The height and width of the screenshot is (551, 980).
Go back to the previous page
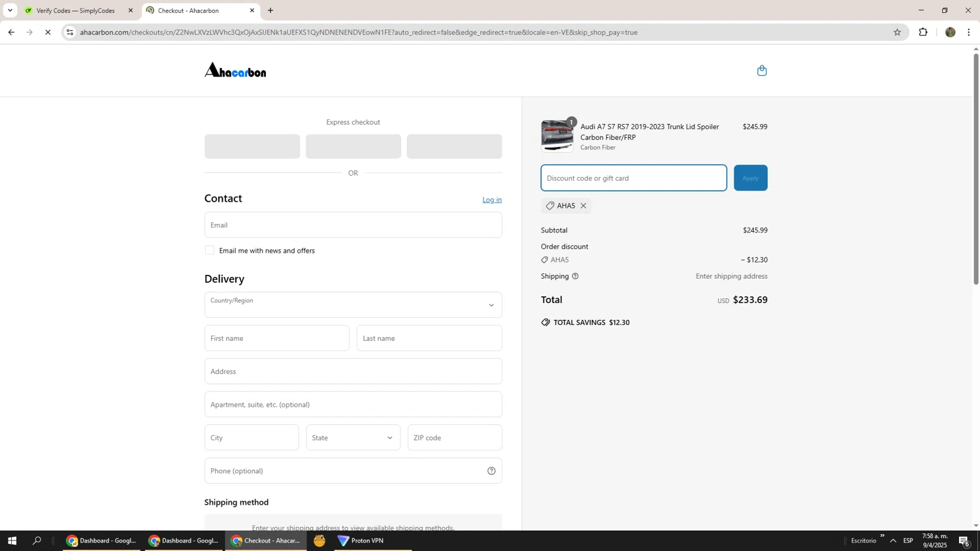coord(11,32)
